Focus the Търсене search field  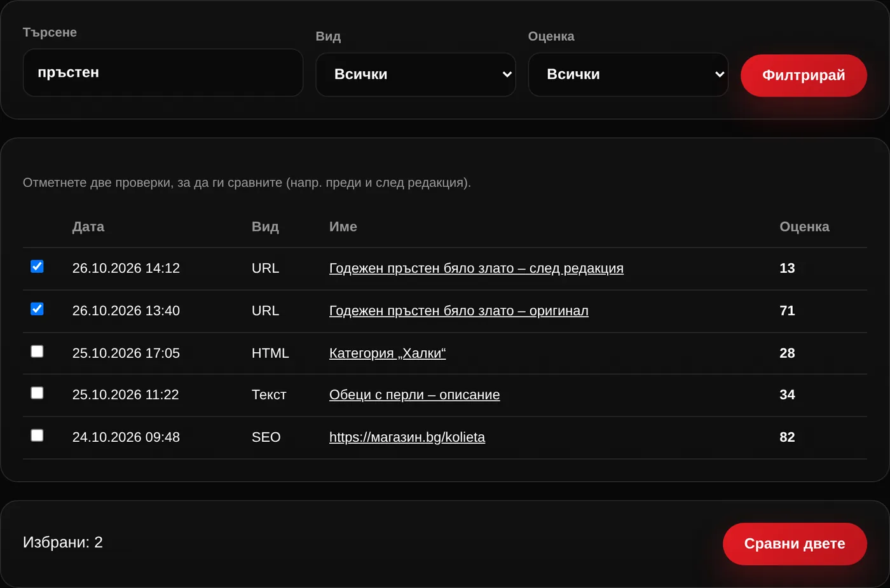tap(163, 72)
